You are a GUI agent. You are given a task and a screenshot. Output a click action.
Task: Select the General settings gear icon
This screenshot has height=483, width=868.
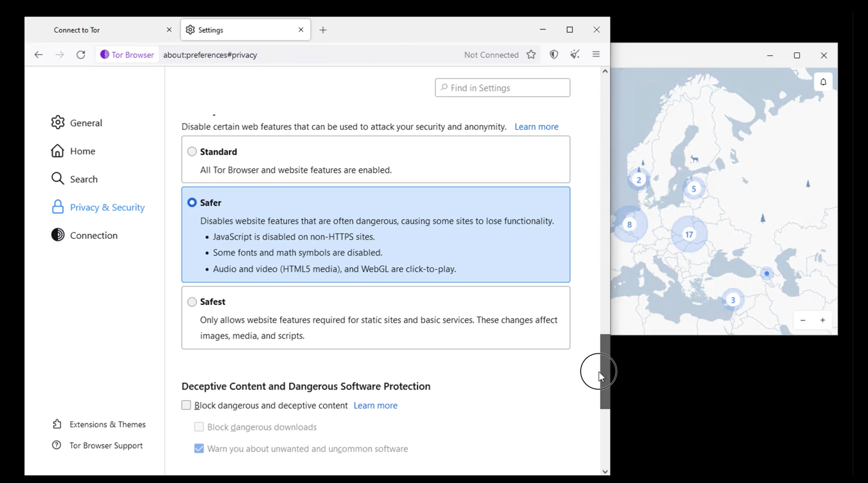click(57, 122)
